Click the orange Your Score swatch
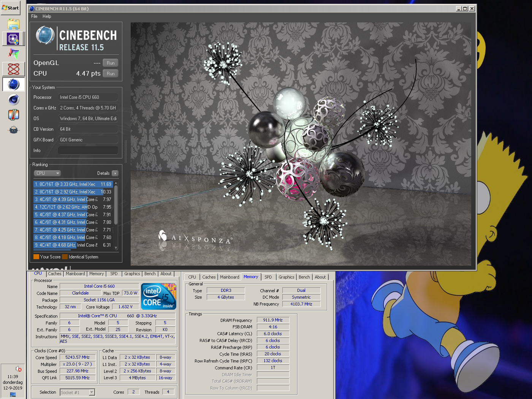This screenshot has width=532, height=399. click(36, 257)
